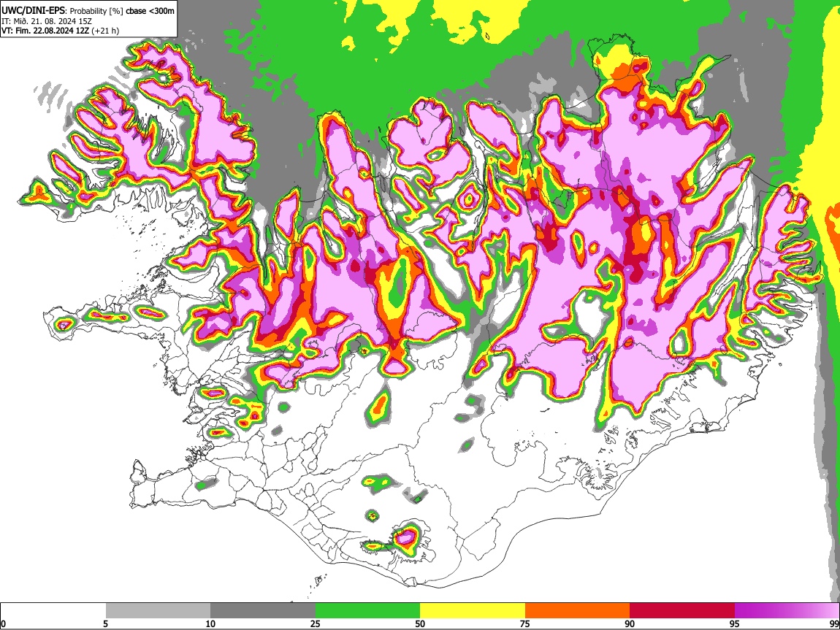Click the legend value '90'
This screenshot has width=840, height=630.
pyautogui.click(x=630, y=623)
